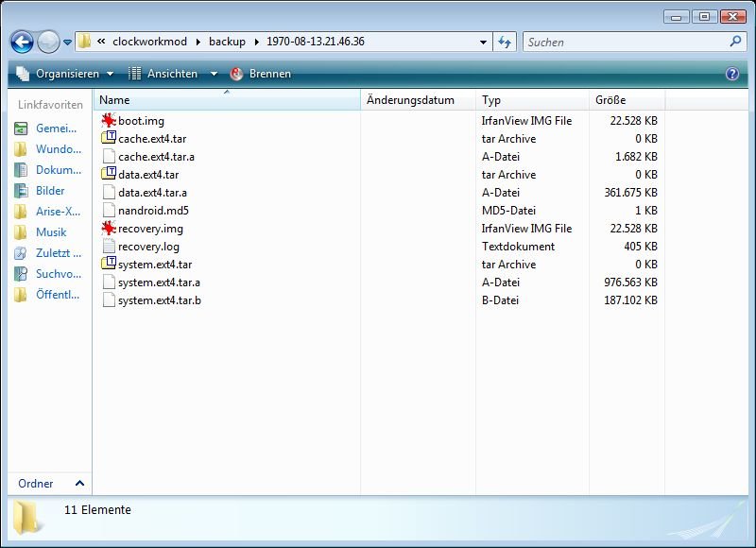Open the Arise-X... favorite folder

click(x=58, y=211)
